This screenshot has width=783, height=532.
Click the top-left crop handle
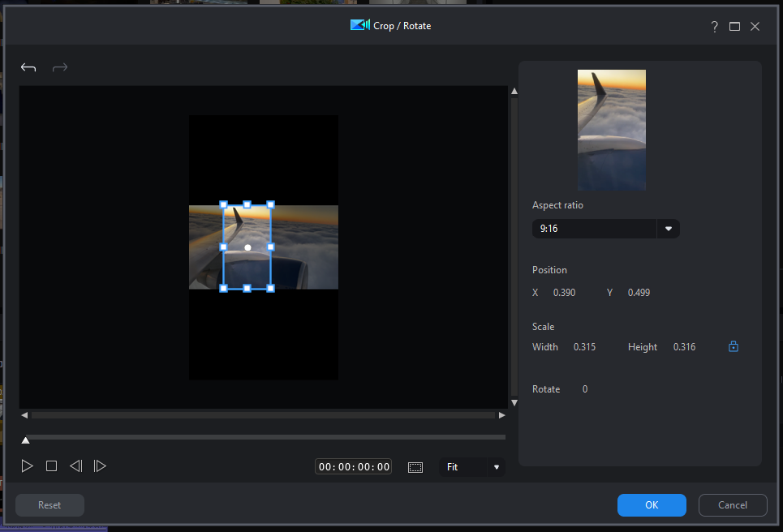tap(224, 204)
